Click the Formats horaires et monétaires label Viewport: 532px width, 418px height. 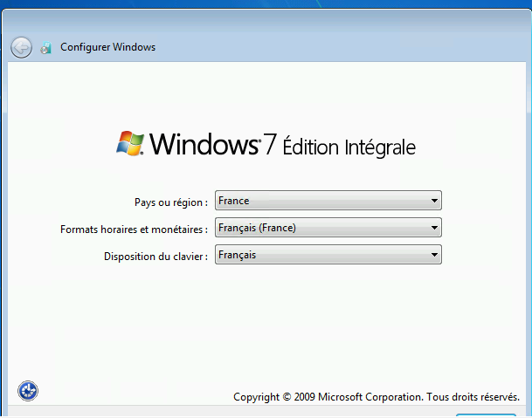point(134,230)
